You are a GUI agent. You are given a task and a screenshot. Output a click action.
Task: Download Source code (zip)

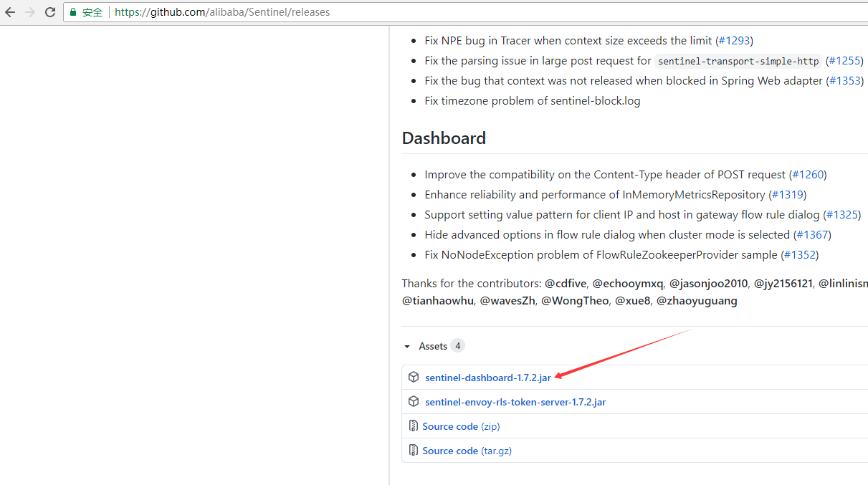[461, 426]
